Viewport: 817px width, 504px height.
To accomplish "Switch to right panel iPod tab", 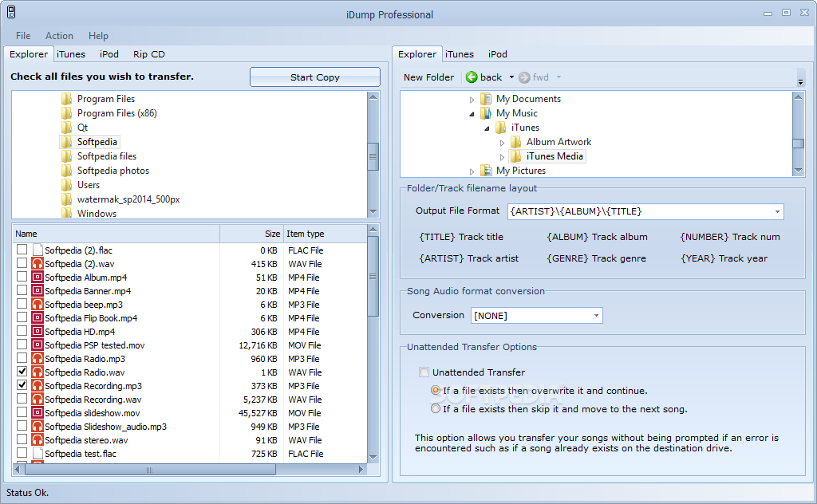I will (498, 54).
